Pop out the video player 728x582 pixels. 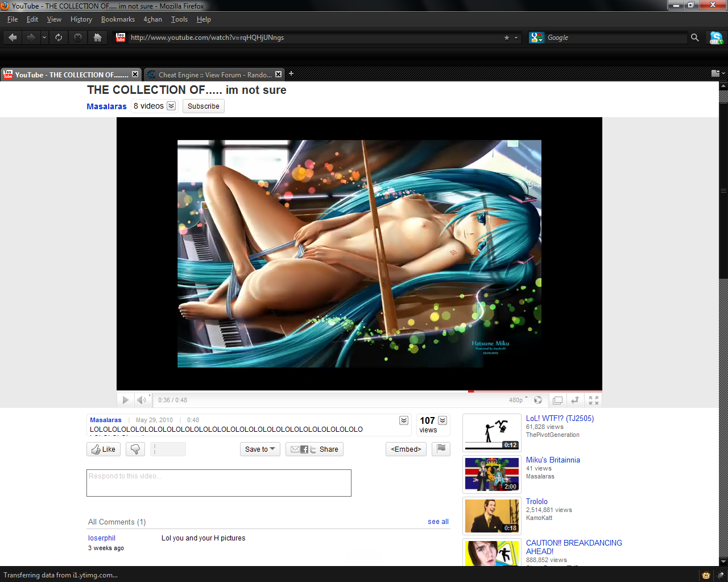click(557, 401)
